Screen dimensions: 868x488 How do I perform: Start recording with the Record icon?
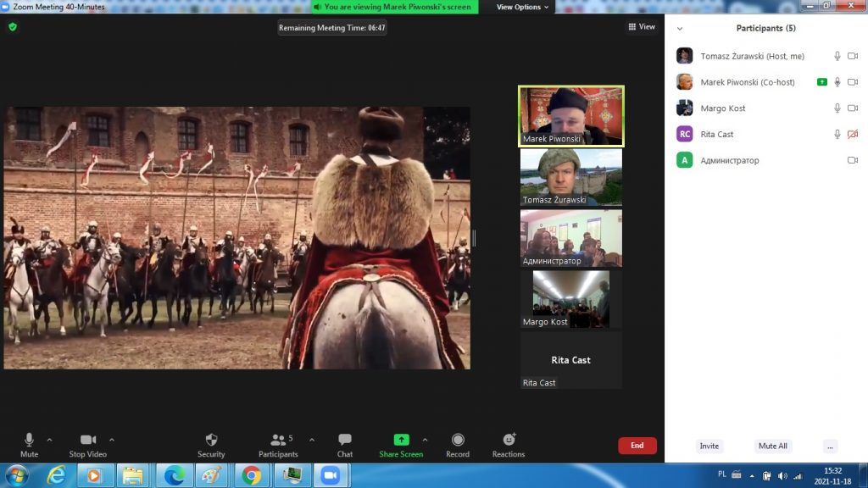[x=458, y=440]
